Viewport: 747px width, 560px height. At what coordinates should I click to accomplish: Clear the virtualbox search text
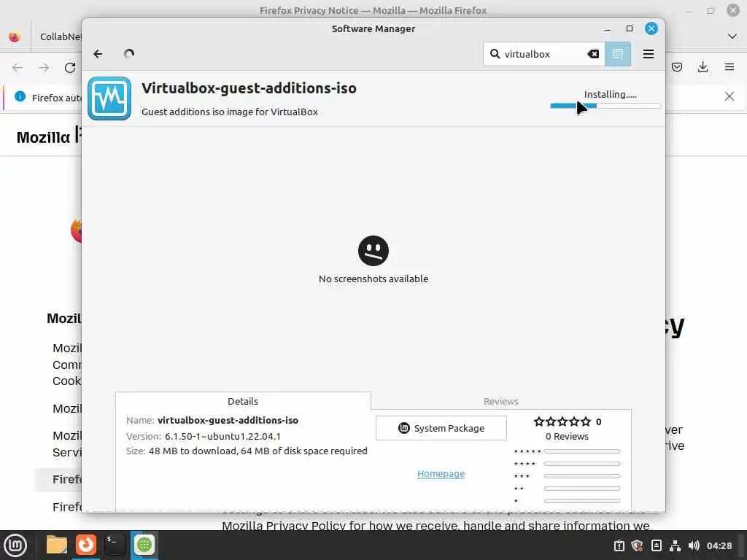tap(593, 54)
